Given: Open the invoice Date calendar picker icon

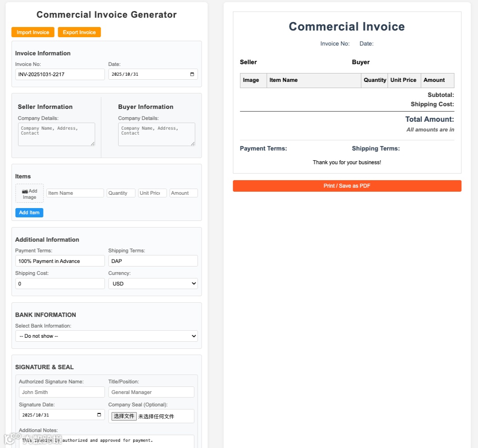Looking at the screenshot, I should coord(192,74).
